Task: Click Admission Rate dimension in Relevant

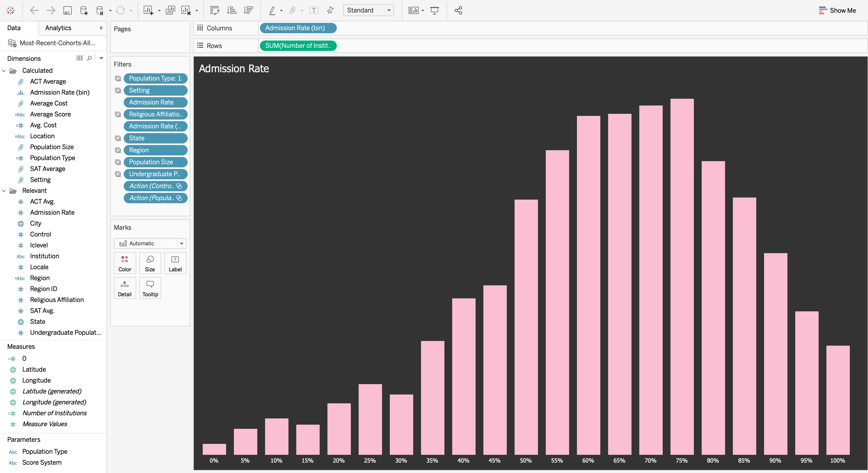Action: coord(52,213)
